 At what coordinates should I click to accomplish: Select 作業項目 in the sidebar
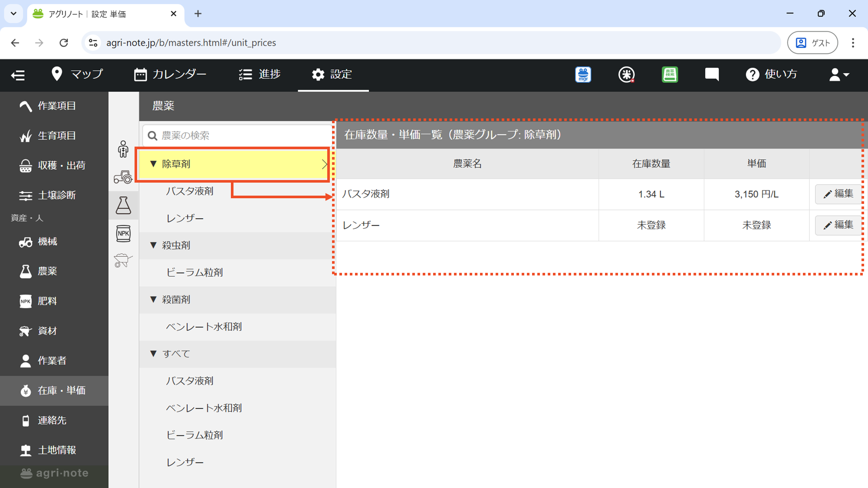pyautogui.click(x=54, y=106)
